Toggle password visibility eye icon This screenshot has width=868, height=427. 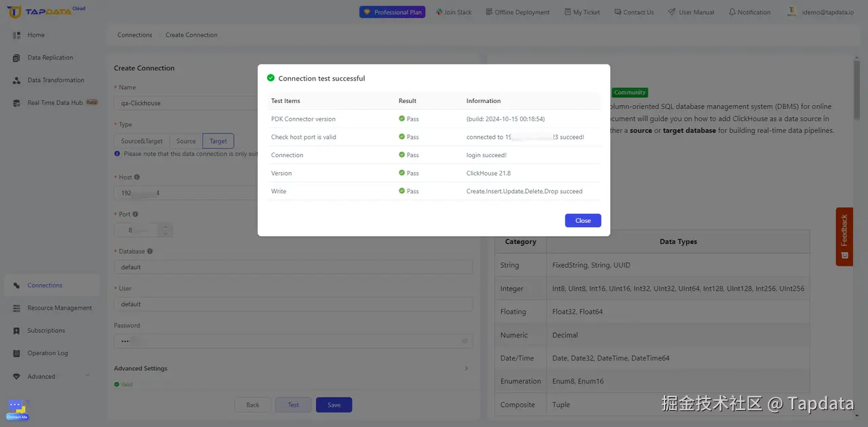tap(465, 341)
